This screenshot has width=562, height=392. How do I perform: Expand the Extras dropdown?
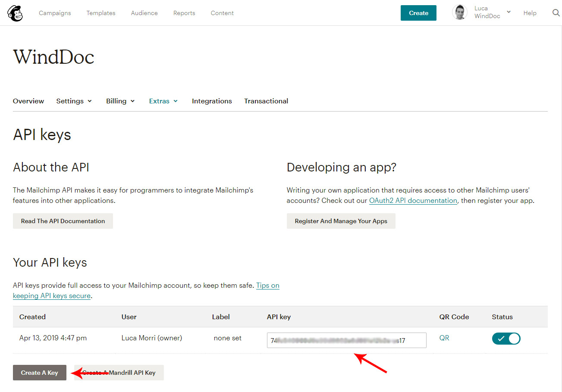pyautogui.click(x=163, y=101)
